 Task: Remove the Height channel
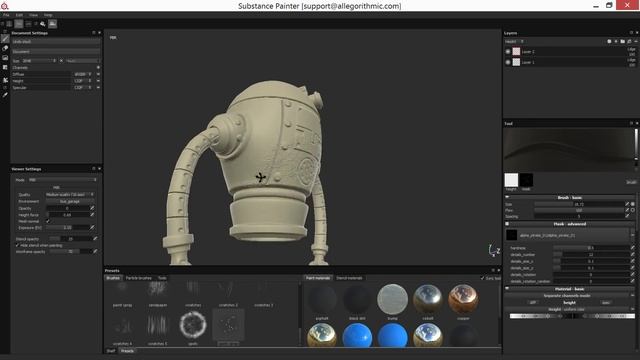(98, 81)
